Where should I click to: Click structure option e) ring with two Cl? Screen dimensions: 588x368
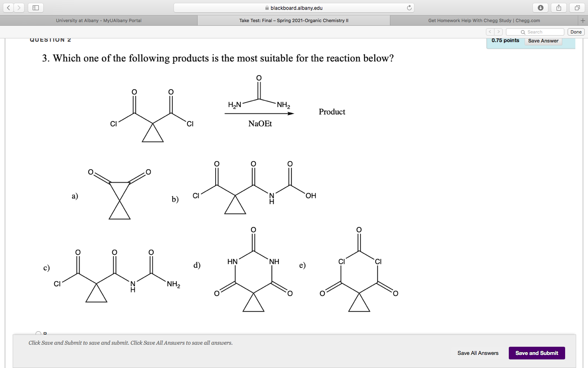point(359,270)
